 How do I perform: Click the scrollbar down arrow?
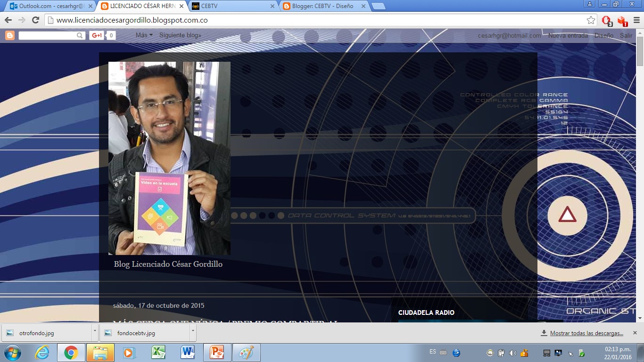[640, 318]
